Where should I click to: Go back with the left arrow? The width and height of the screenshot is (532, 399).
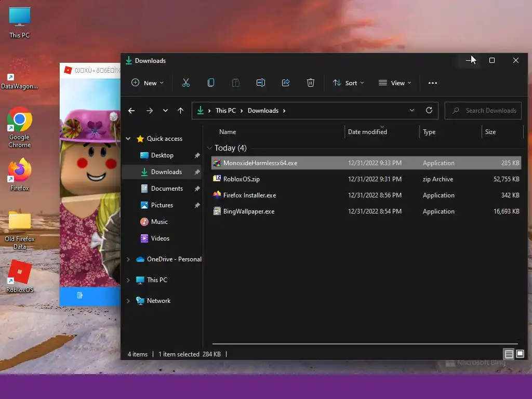pos(131,111)
